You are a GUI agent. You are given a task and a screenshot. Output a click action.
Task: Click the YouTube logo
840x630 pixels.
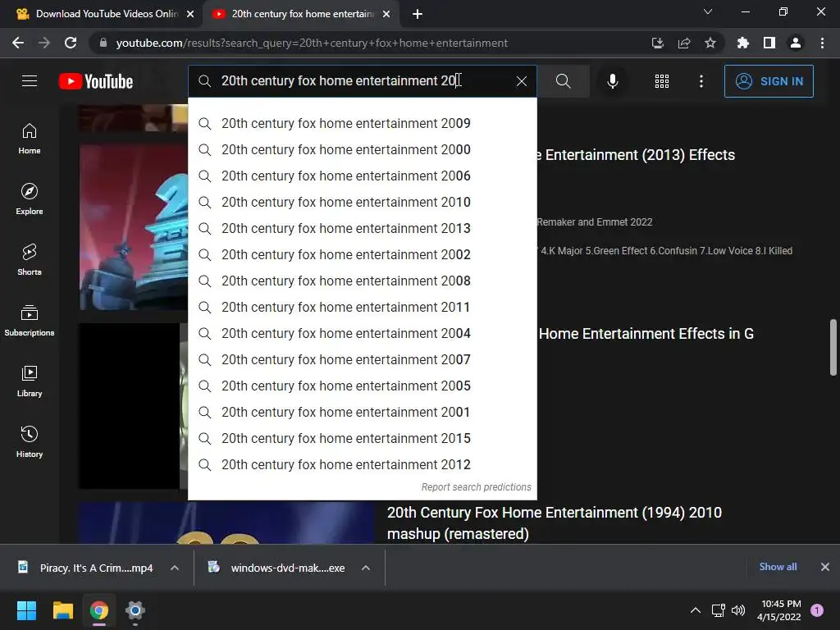[96, 81]
